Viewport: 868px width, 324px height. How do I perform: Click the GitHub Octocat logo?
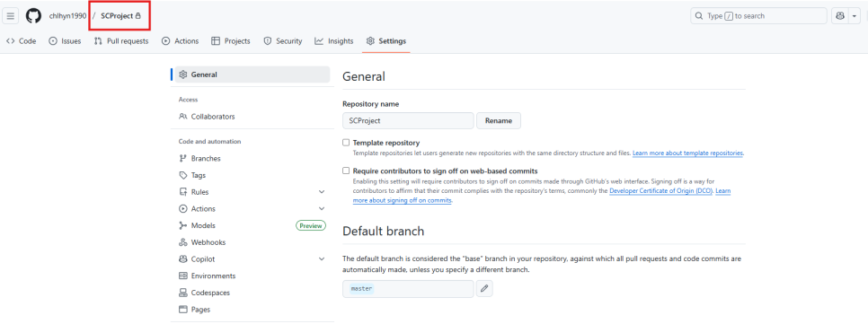point(34,16)
